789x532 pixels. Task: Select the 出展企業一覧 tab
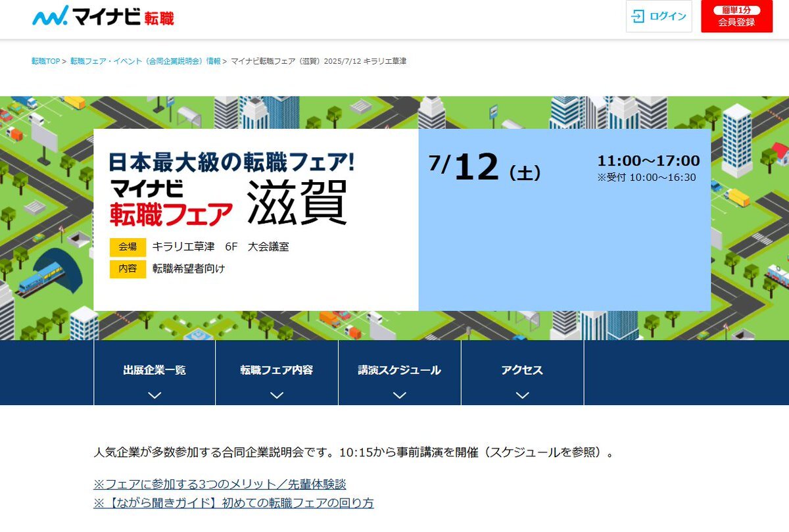pyautogui.click(x=155, y=372)
